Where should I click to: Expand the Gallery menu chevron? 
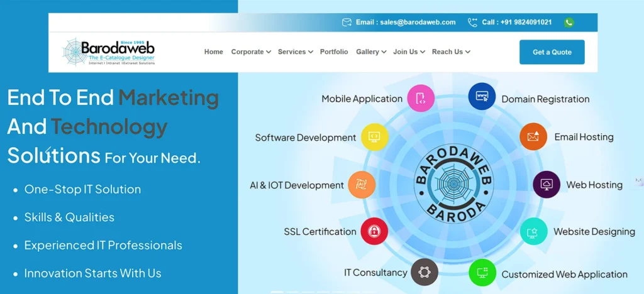click(384, 52)
